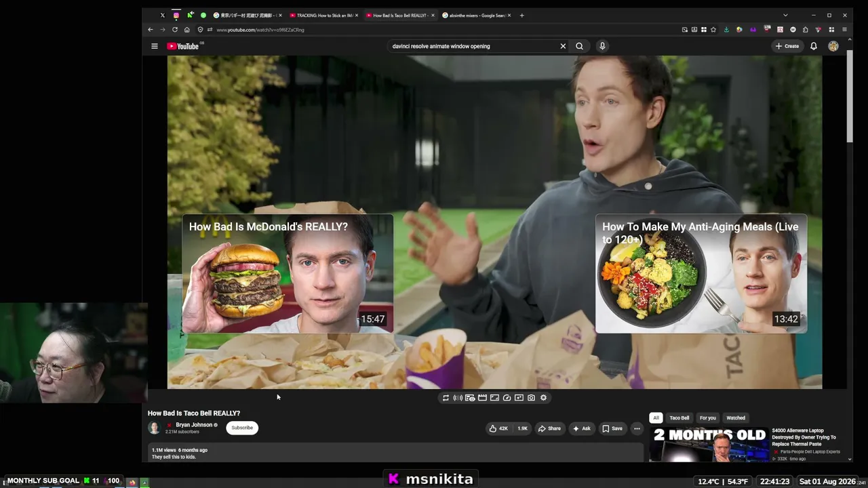Go to the YouTube home logo
The image size is (868, 488).
[x=183, y=46]
